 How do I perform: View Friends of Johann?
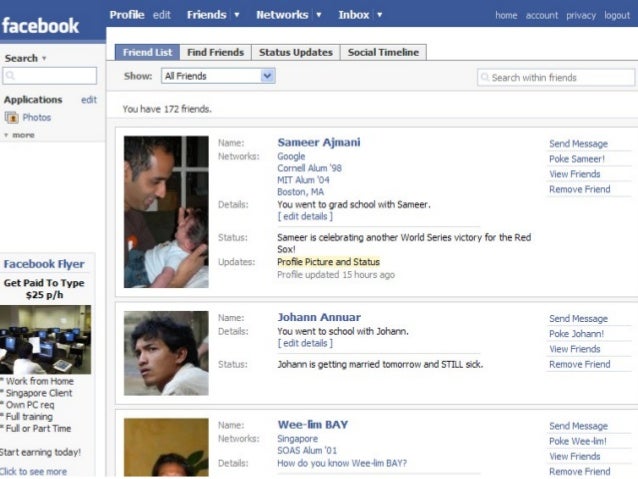(575, 349)
